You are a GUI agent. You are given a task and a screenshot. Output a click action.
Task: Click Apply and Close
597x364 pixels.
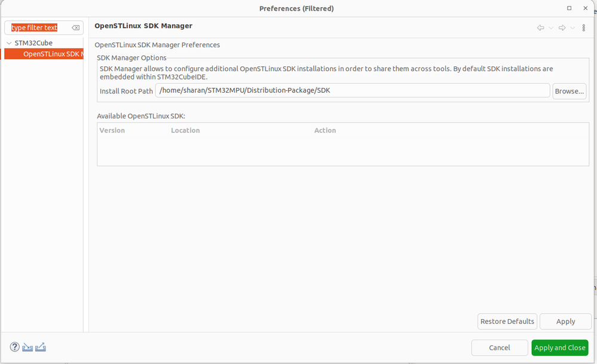(560, 348)
